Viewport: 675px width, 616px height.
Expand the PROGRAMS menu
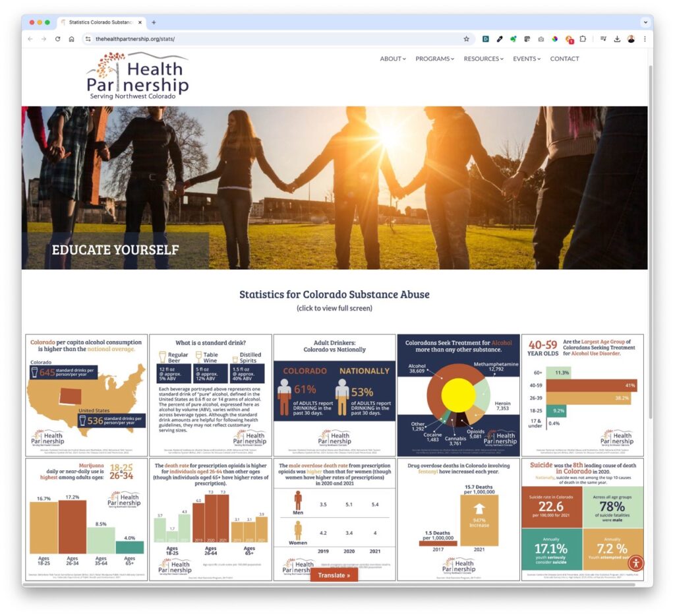pos(435,59)
